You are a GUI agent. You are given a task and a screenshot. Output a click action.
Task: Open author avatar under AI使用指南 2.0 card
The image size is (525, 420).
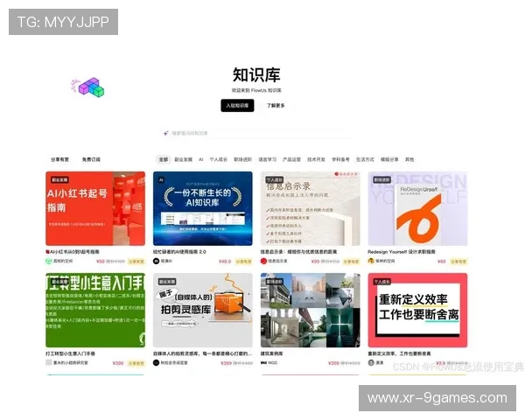[x=156, y=261]
